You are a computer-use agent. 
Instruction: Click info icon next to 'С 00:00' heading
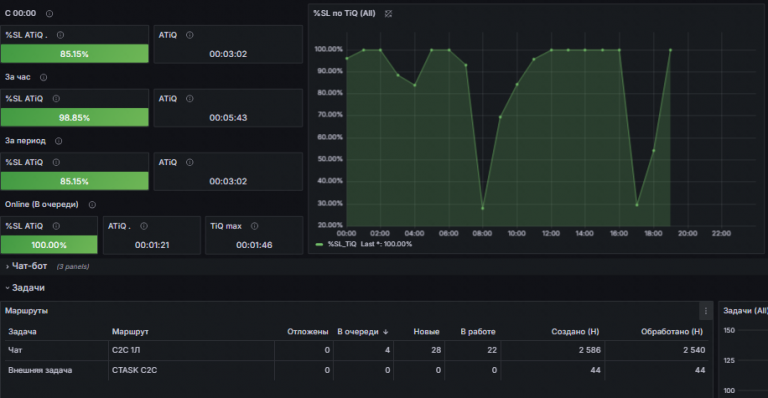[x=49, y=14]
